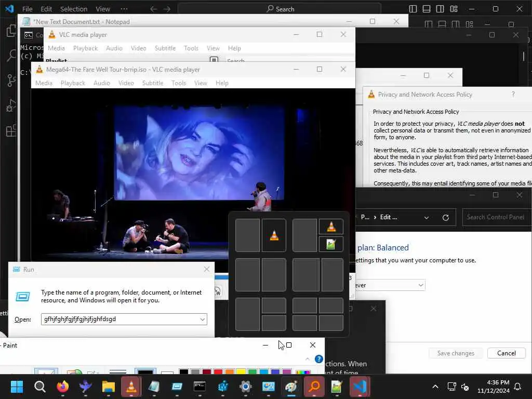Open Tools menu in background VLC window
This screenshot has width=532, height=399.
(191, 48)
